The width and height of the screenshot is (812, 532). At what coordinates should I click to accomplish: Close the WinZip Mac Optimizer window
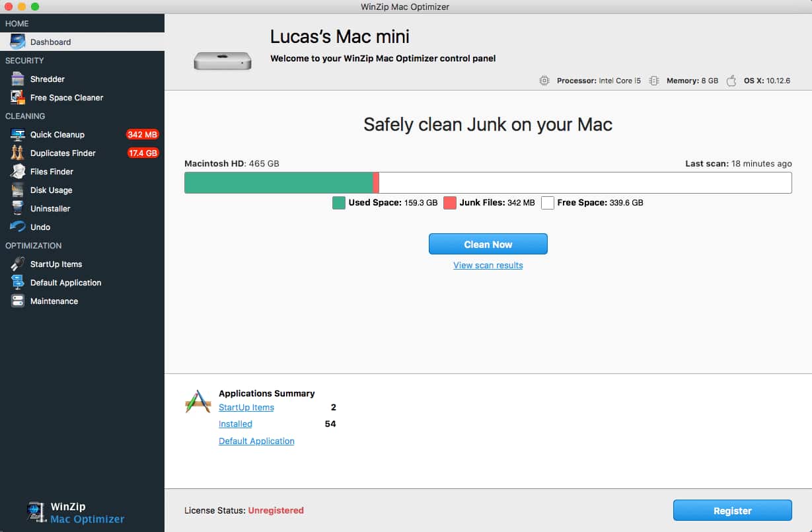pos(9,7)
